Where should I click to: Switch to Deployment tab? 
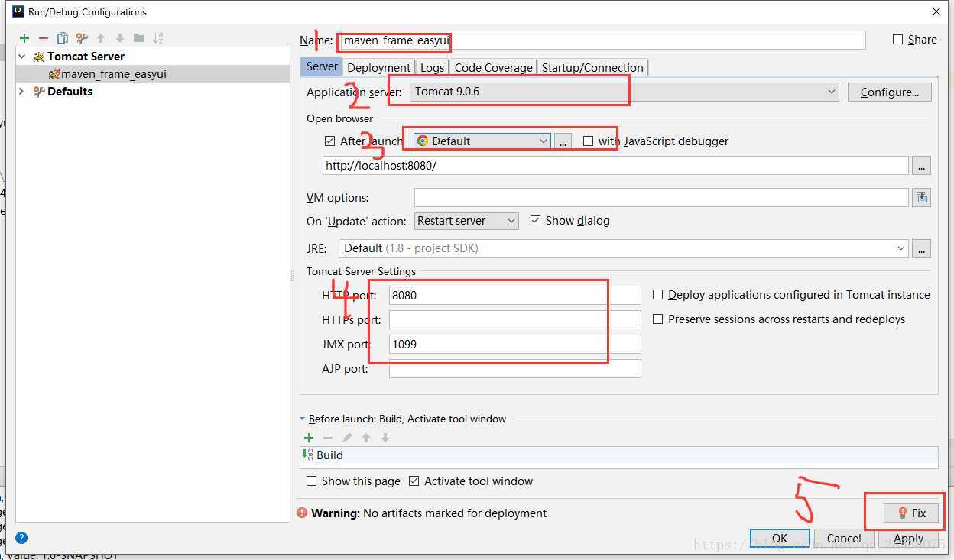point(379,67)
